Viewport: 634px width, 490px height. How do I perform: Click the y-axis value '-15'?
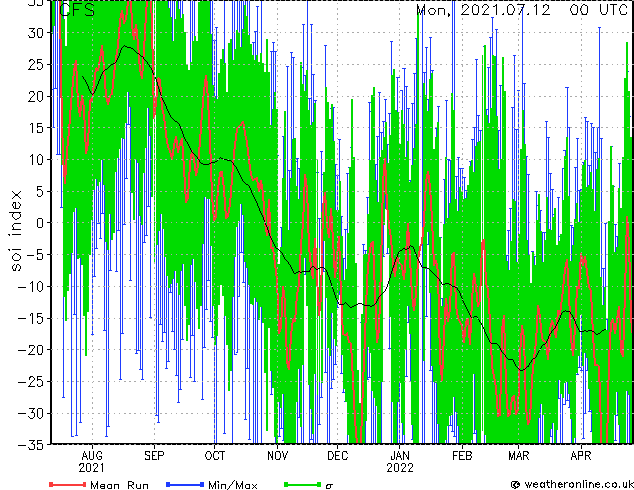tap(31, 318)
